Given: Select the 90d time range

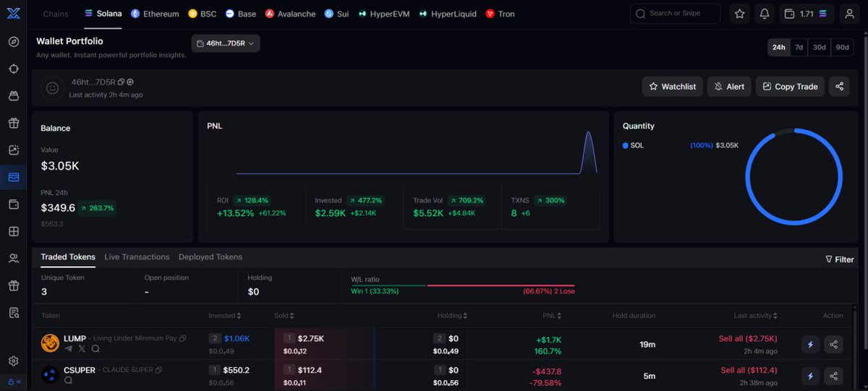Looking at the screenshot, I should [842, 47].
